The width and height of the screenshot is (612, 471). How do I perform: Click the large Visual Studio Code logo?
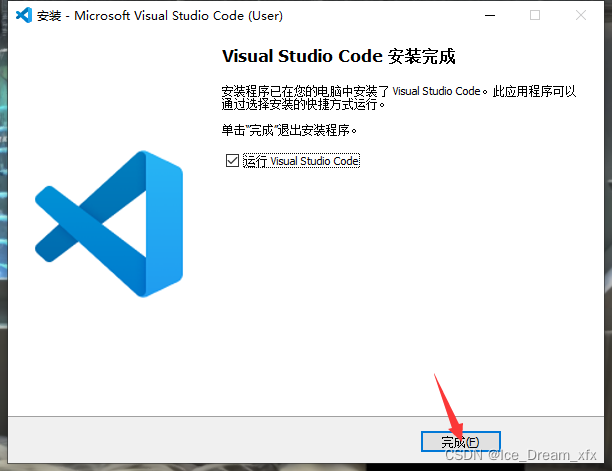point(109,224)
